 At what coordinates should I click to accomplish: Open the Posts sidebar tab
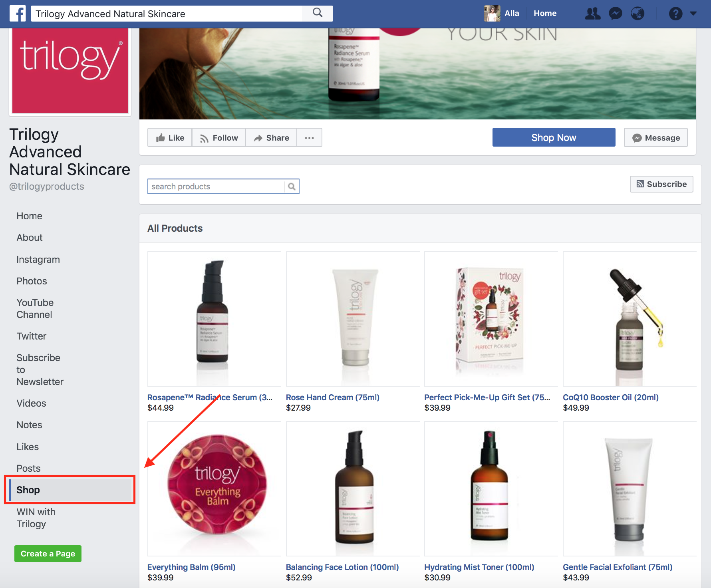pos(28,469)
